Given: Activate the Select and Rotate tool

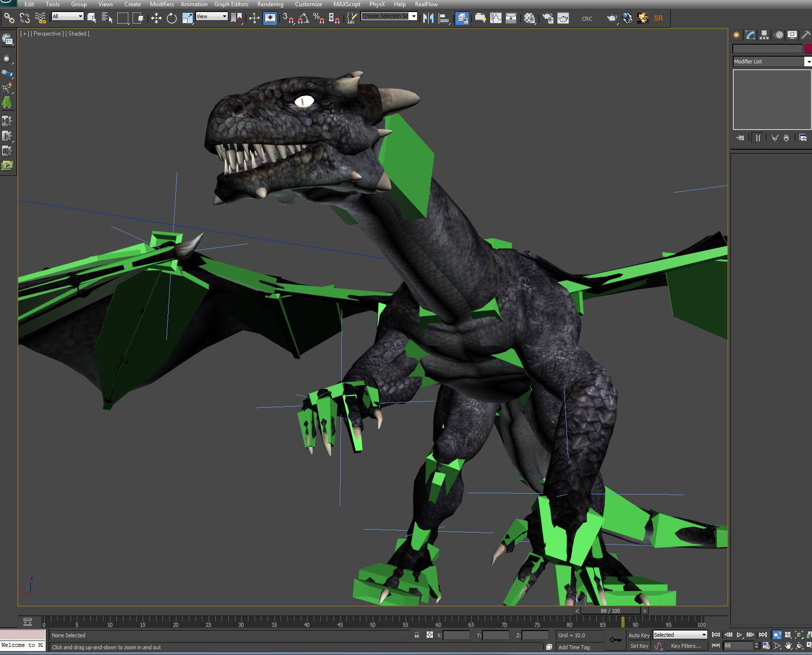Looking at the screenshot, I should pos(172,18).
